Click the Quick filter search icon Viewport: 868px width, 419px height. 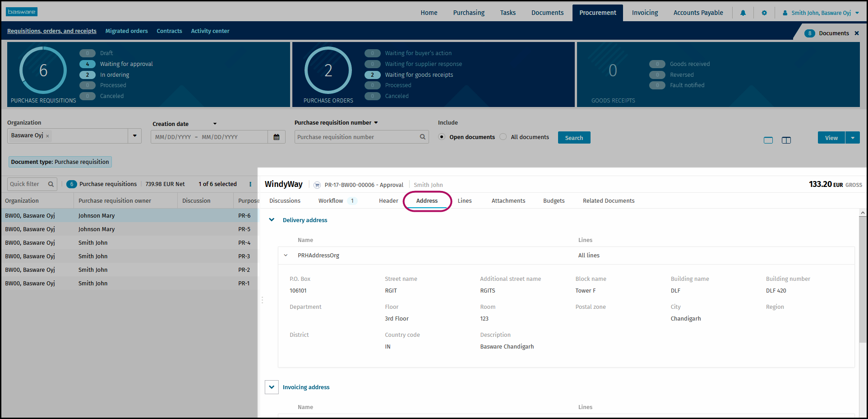(51, 184)
